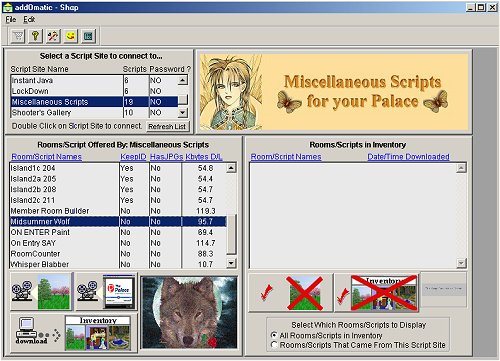Screen dimensions: 500x361
Task: Close the addOmatic Shop window
Action: [x=492, y=7]
